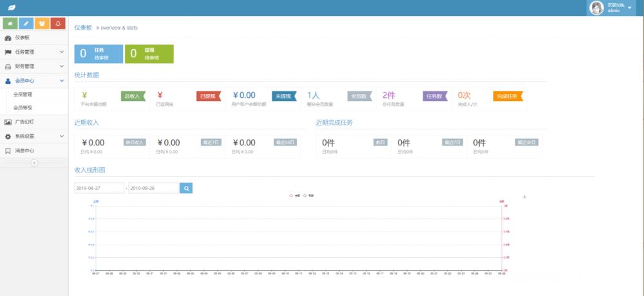This screenshot has height=296, width=644.
Task: Collapse the sidebar with the arrow circle
Action: coord(34,163)
